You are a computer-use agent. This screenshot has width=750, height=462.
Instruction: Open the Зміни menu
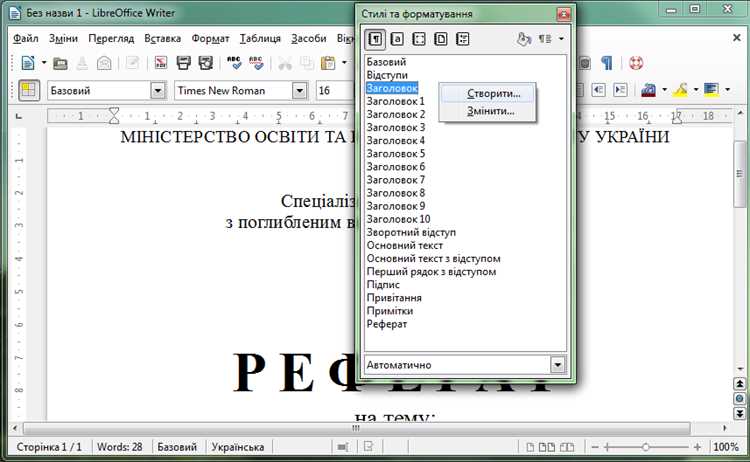click(63, 38)
